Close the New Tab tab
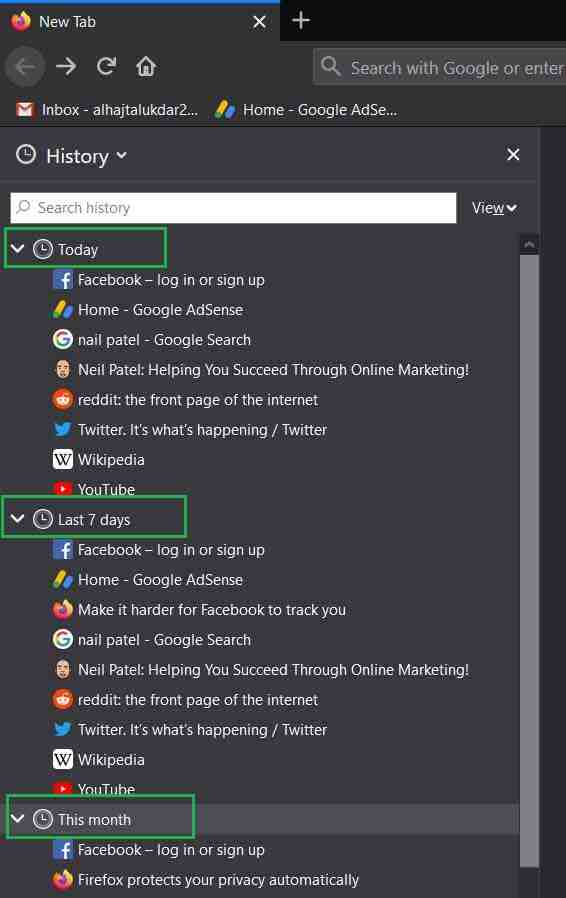 tap(260, 22)
